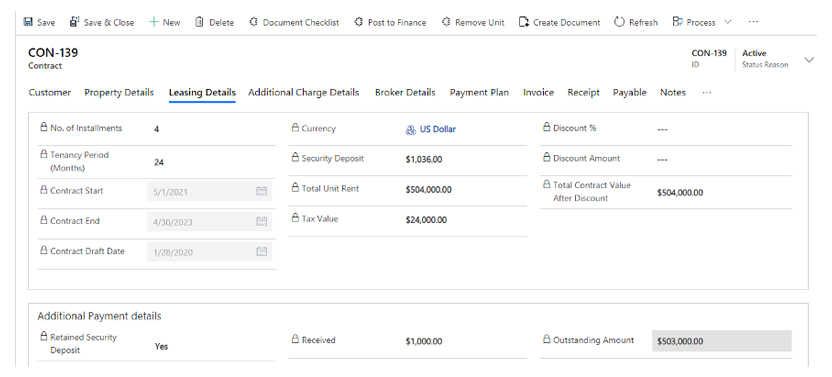
Task: Click the Contract End date field 4/30/2023
Action: click(210, 221)
